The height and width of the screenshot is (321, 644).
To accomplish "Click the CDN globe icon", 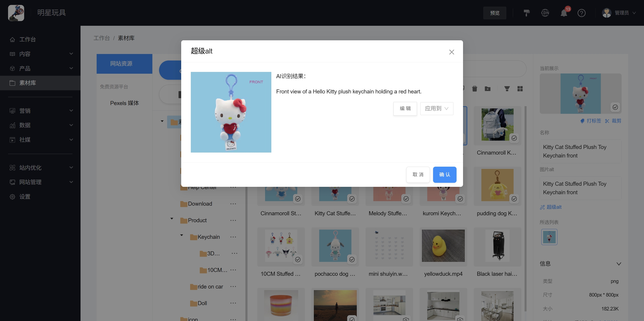I will (545, 13).
